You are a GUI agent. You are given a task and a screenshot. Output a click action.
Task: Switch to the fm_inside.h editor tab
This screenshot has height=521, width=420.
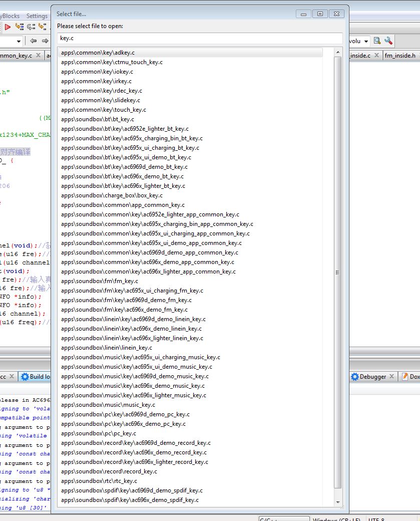tap(400, 56)
